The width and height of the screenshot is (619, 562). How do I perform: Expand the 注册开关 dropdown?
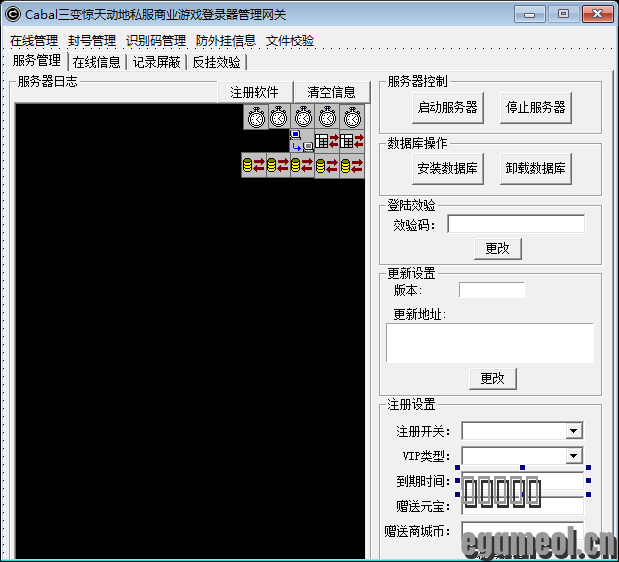click(573, 431)
